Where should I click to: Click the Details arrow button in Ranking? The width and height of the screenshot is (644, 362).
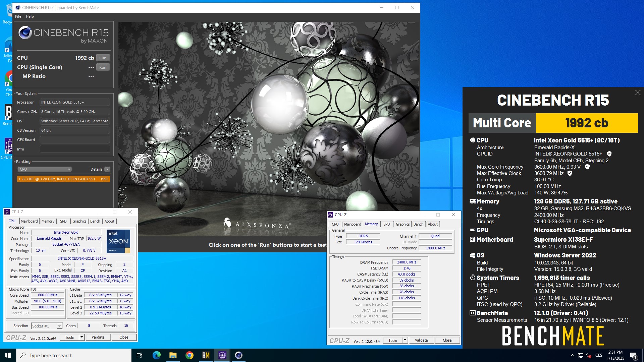pyautogui.click(x=107, y=169)
